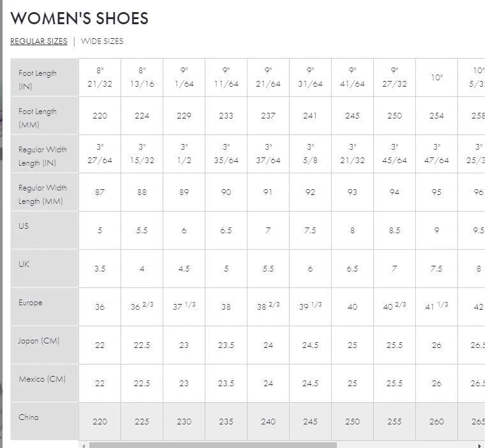Click the China row header
This screenshot has height=448, width=488.
pos(44,422)
